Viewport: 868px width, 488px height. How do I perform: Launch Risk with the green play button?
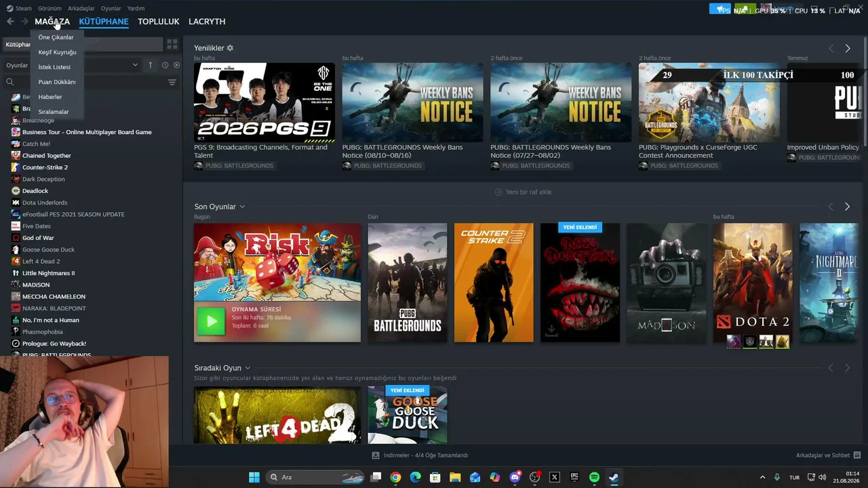point(211,321)
